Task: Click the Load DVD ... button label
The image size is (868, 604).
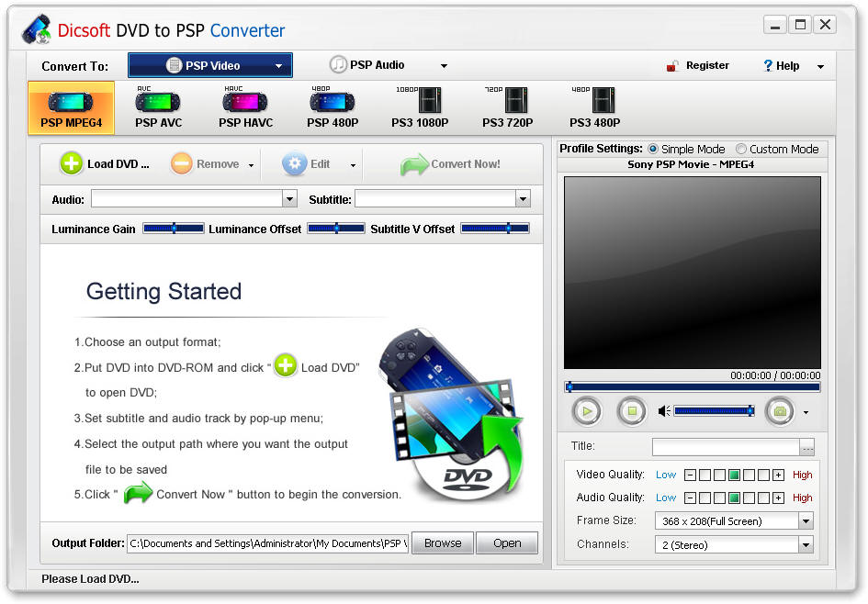Action: (x=118, y=163)
